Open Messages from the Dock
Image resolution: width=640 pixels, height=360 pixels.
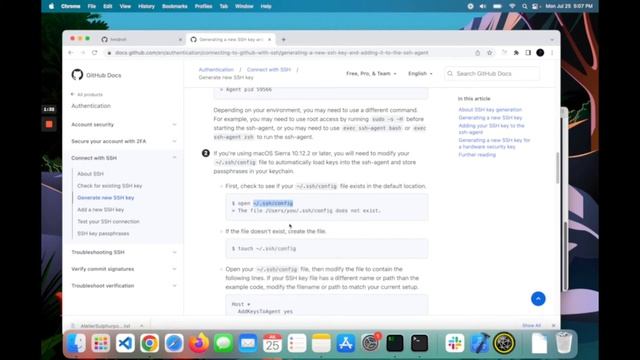223,343
